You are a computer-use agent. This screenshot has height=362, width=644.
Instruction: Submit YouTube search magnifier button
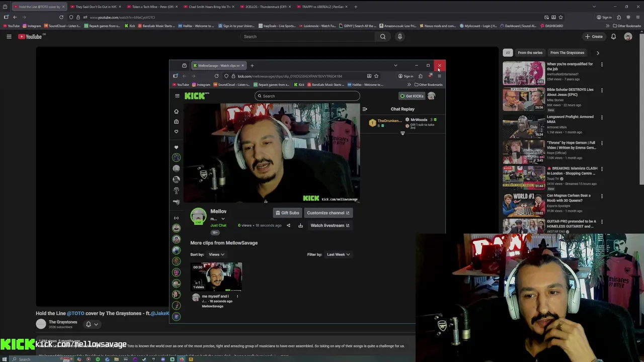383,37
